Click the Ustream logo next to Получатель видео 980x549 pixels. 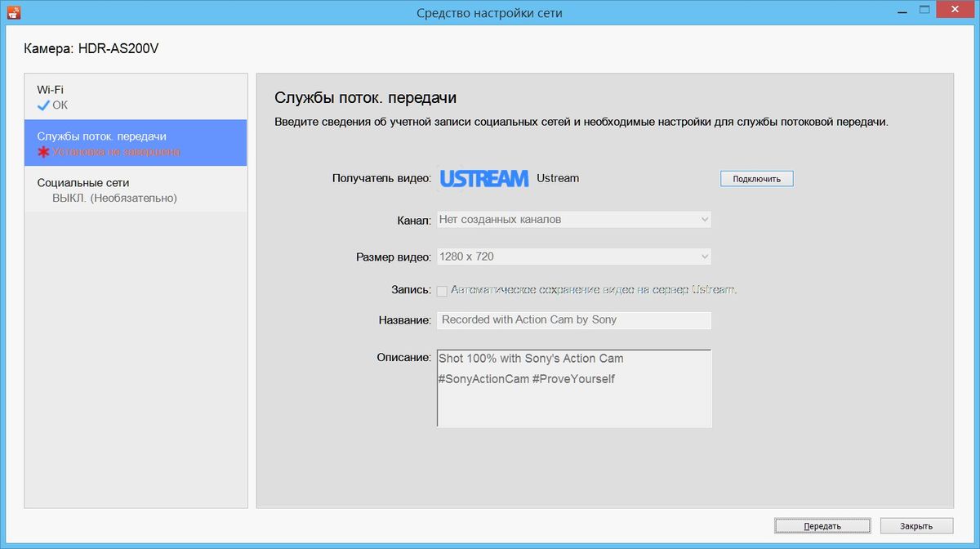(x=483, y=178)
